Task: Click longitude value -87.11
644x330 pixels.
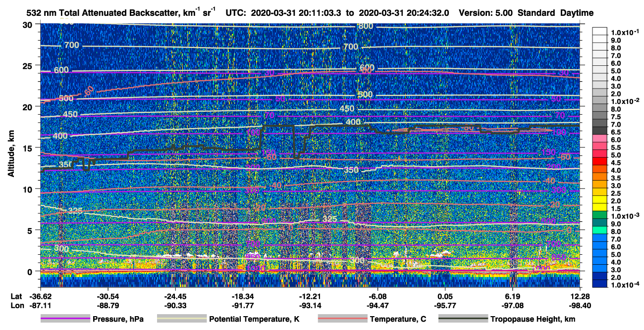Action: tap(41, 305)
